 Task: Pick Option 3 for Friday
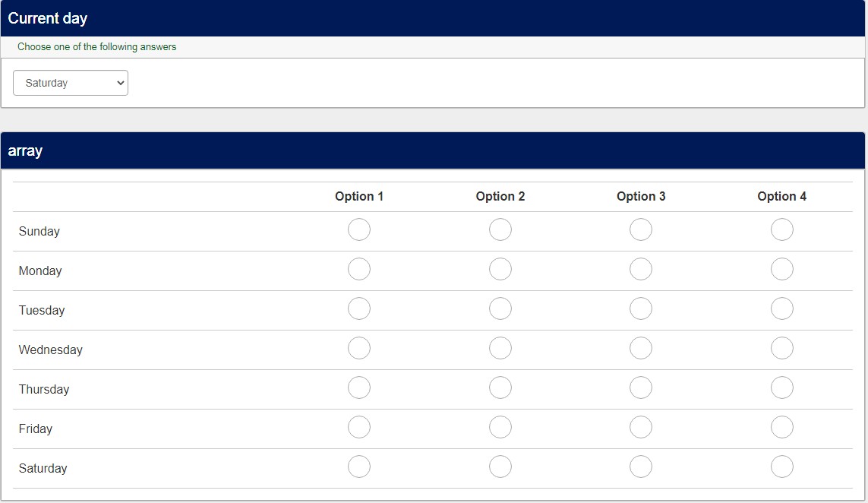pyautogui.click(x=641, y=427)
